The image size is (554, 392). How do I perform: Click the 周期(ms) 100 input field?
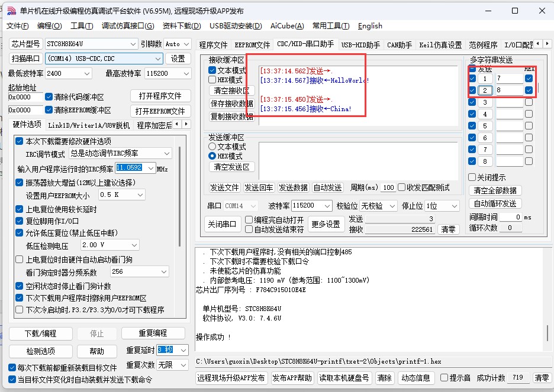coord(389,187)
